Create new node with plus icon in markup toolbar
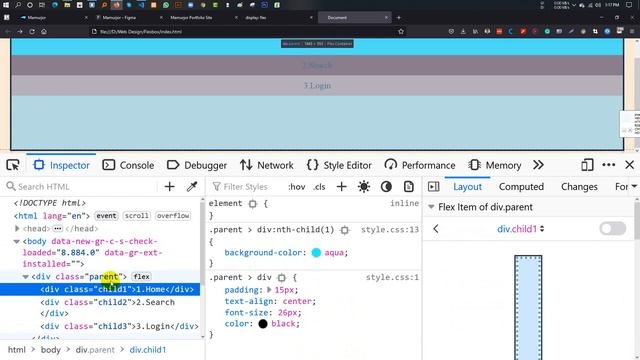The height and width of the screenshot is (360, 640). click(x=169, y=187)
